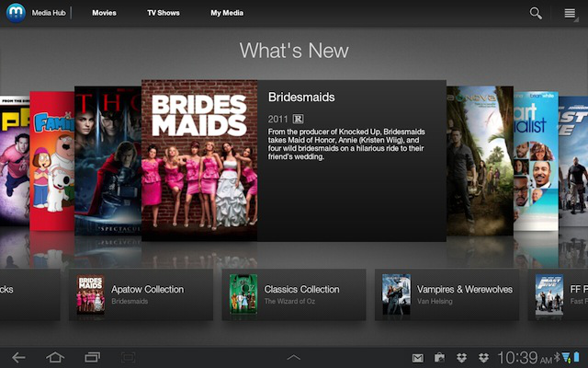The height and width of the screenshot is (368, 588).
Task: Tap the Android back arrow
Action: (x=18, y=357)
